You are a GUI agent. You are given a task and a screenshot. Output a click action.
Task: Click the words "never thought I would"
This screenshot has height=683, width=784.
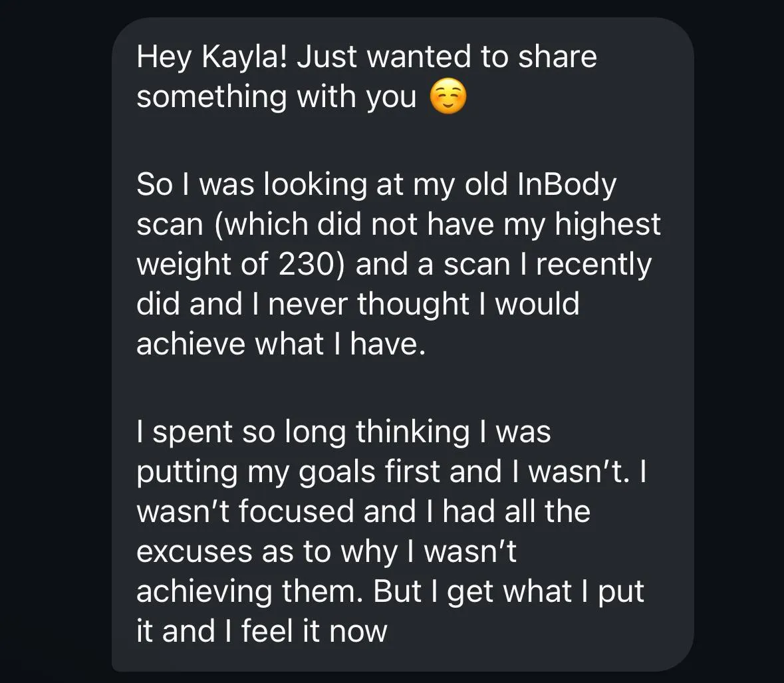(x=424, y=304)
